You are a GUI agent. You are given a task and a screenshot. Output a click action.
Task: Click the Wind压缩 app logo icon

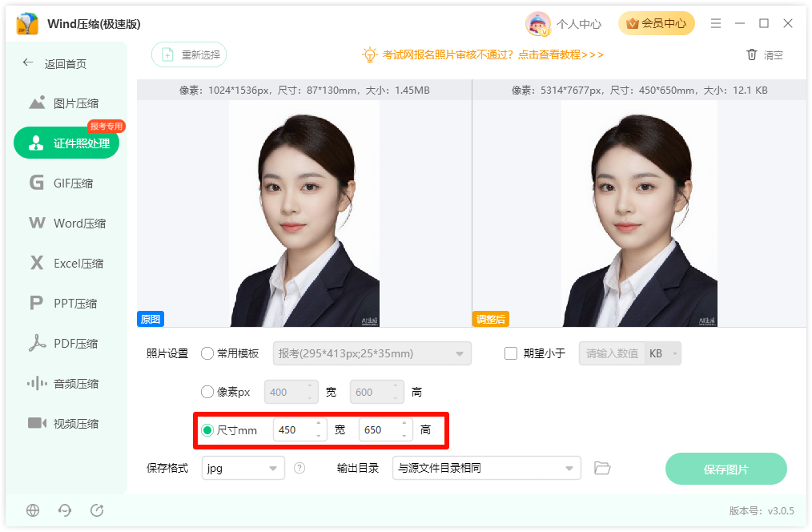pyautogui.click(x=27, y=24)
